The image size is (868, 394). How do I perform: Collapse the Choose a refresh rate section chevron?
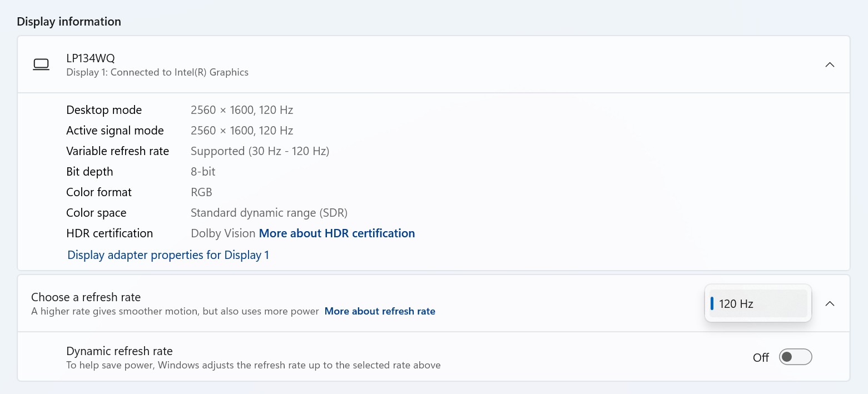(830, 303)
